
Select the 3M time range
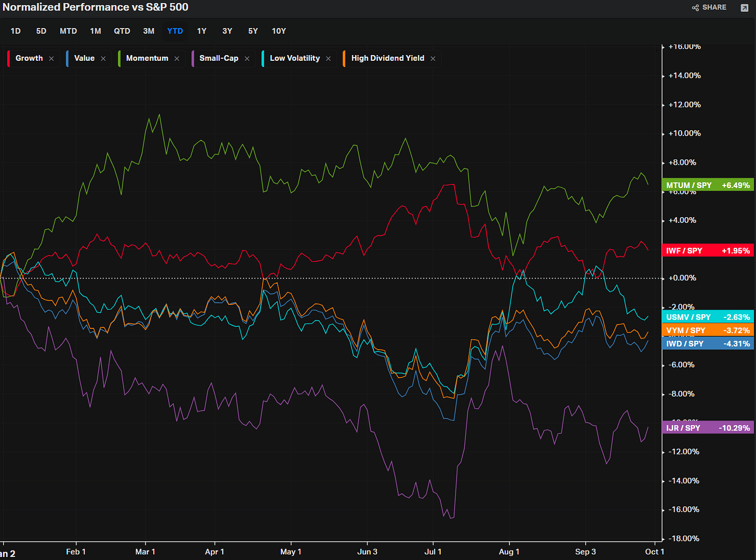[x=148, y=31]
